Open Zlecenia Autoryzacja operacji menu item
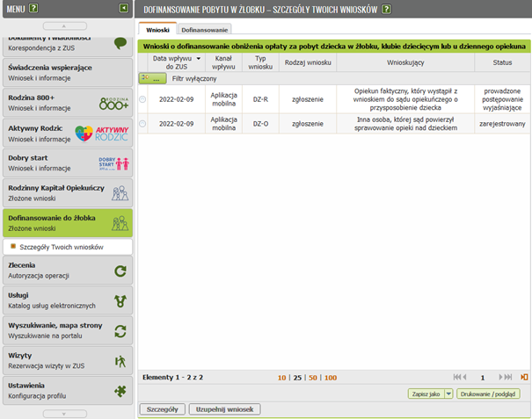532x419 pixels. coord(68,271)
